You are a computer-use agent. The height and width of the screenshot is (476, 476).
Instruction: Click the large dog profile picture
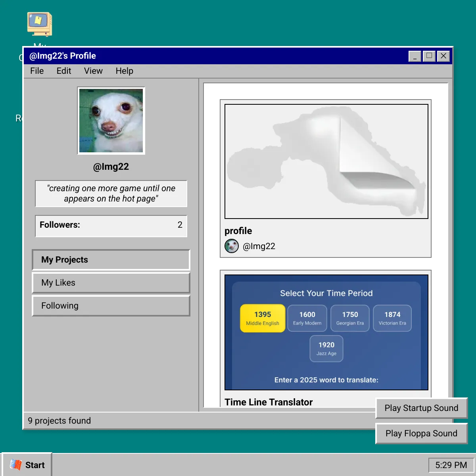(x=111, y=121)
